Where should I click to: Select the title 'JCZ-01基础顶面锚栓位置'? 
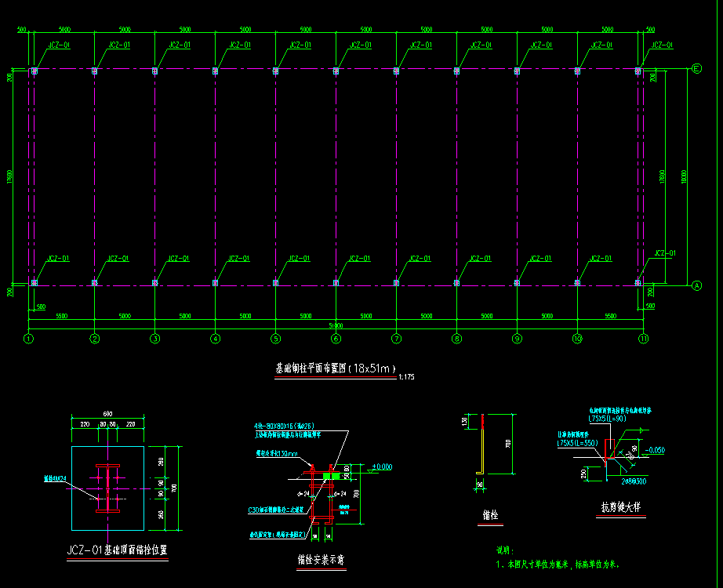pos(117,550)
